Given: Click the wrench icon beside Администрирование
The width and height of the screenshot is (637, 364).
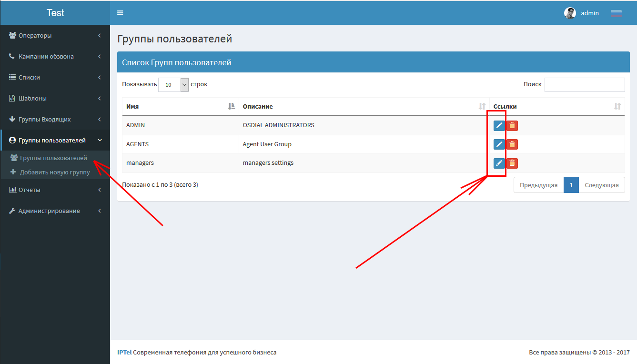Looking at the screenshot, I should 12,211.
